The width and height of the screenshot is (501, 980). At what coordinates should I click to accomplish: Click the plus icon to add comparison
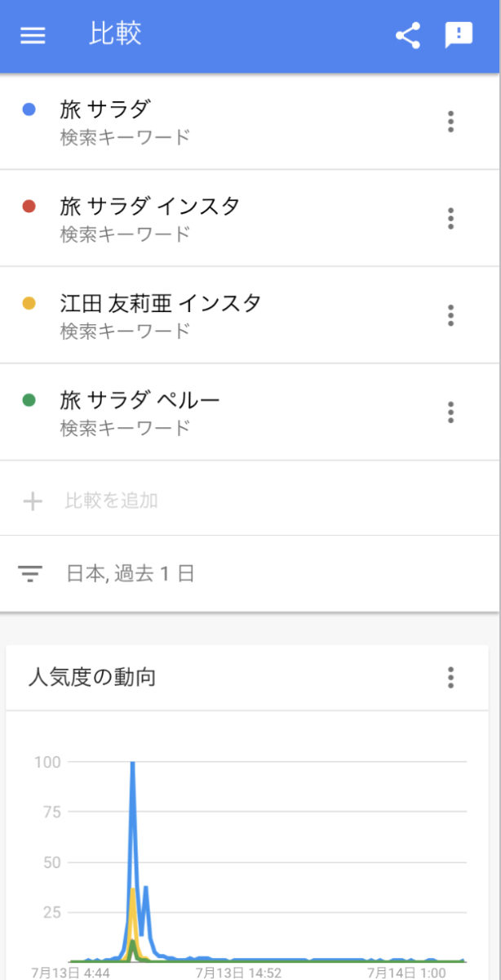32,501
